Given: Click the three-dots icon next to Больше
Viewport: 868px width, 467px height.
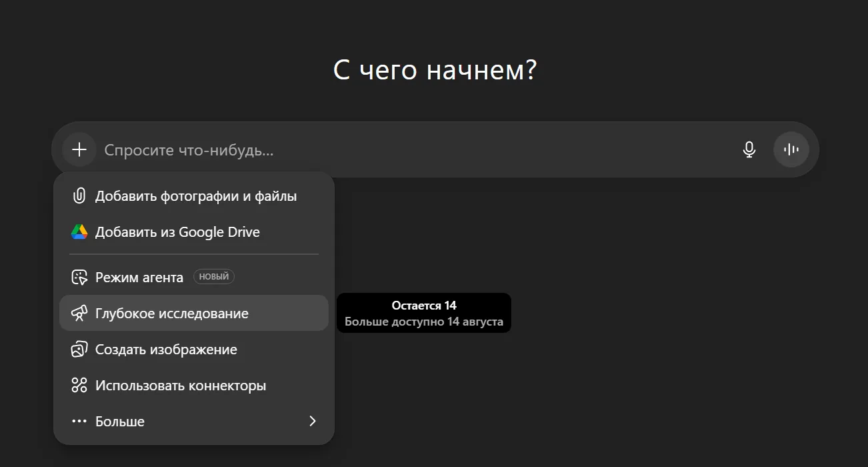Looking at the screenshot, I should click(x=79, y=421).
